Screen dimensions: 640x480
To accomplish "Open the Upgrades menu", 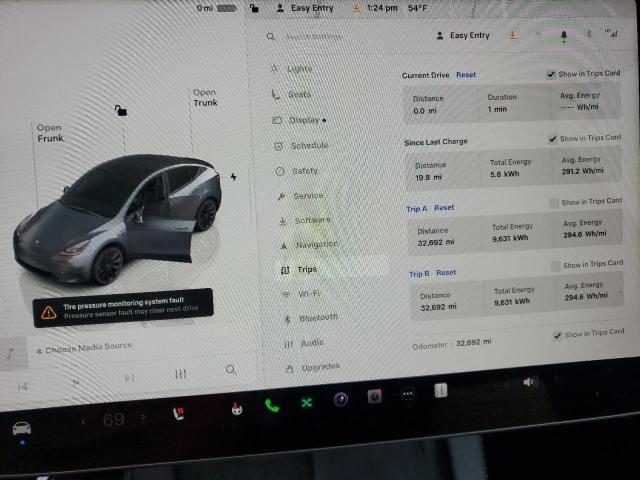I will pos(313,367).
